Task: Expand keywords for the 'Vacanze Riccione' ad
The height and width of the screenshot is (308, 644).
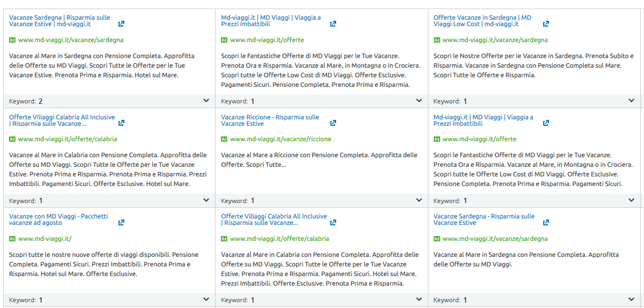Action: 419,200
